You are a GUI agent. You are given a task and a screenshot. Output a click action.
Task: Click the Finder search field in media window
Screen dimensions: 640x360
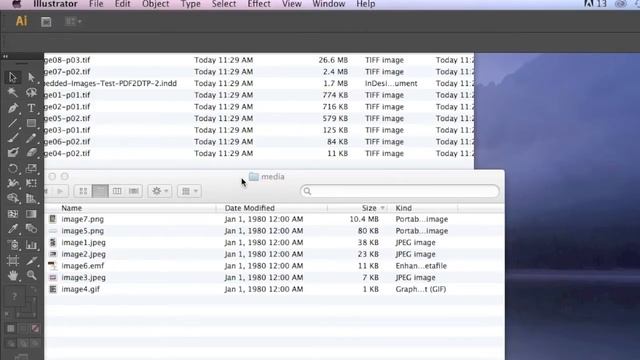400,191
